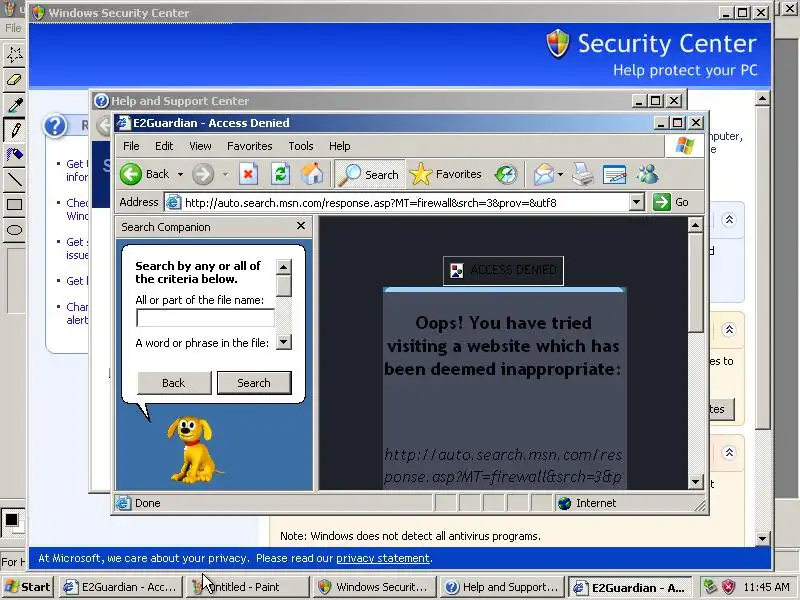This screenshot has width=800, height=600.
Task: Switch to Help and Support taskbar button
Action: pos(502,587)
